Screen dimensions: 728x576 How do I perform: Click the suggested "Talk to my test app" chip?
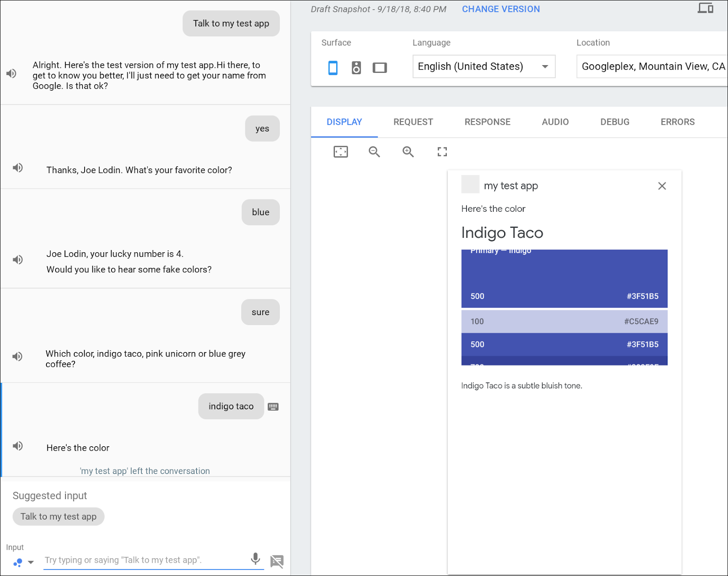[58, 517]
